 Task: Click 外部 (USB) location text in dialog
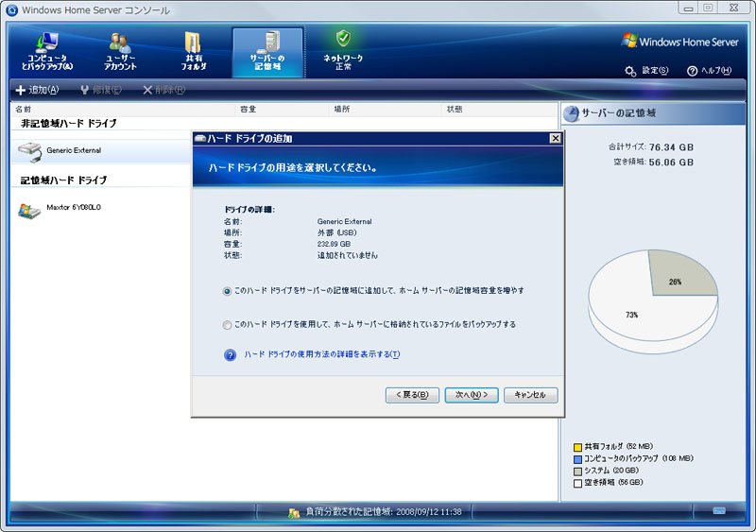point(336,233)
